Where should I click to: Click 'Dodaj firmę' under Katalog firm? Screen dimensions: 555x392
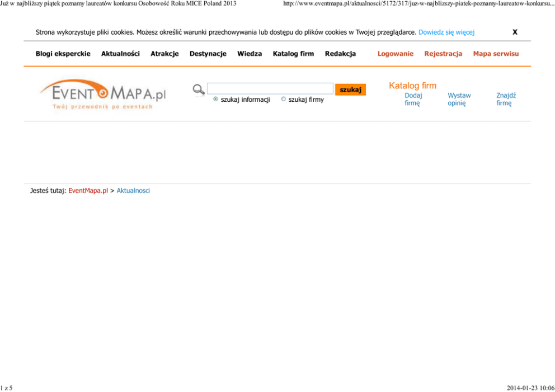(413, 100)
